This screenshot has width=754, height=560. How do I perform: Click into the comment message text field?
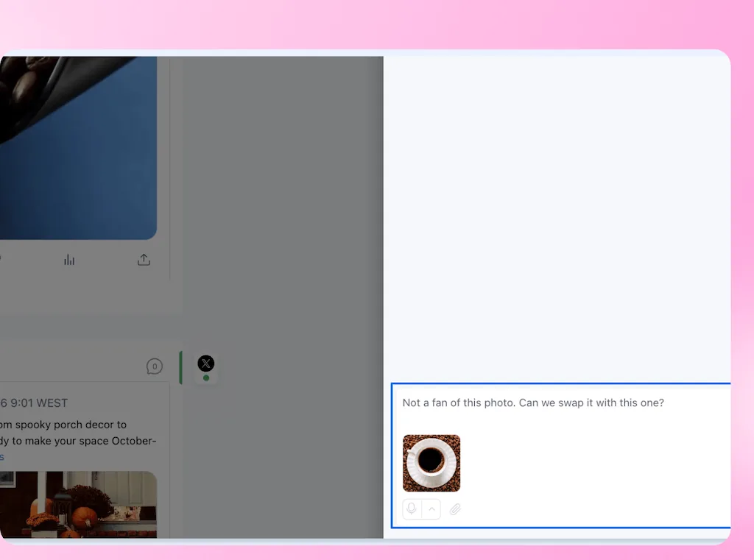coord(560,456)
